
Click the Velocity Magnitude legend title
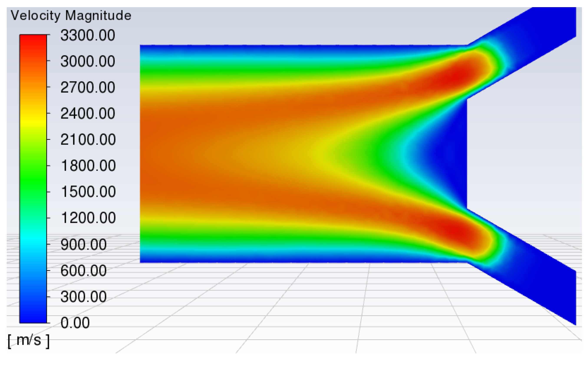pyautogui.click(x=71, y=16)
